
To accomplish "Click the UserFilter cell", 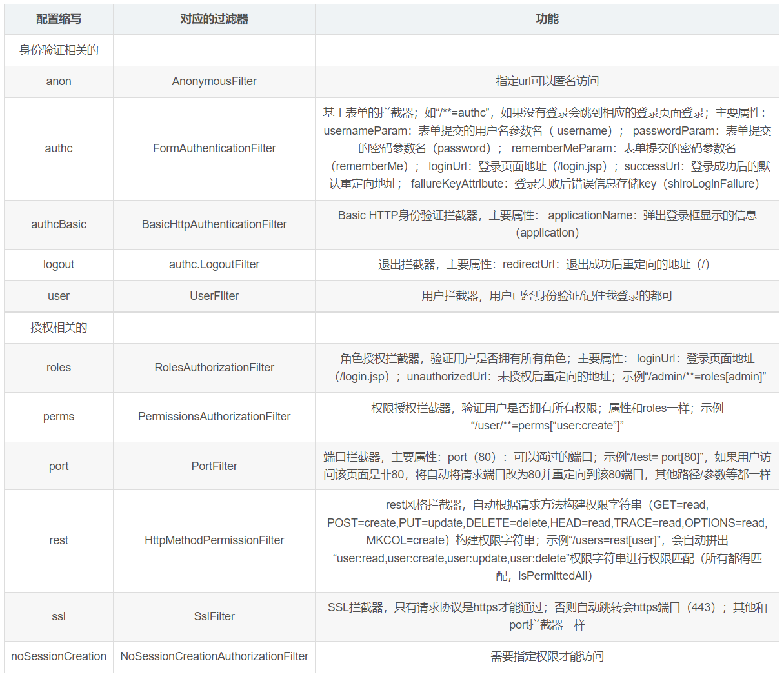I will (x=214, y=296).
